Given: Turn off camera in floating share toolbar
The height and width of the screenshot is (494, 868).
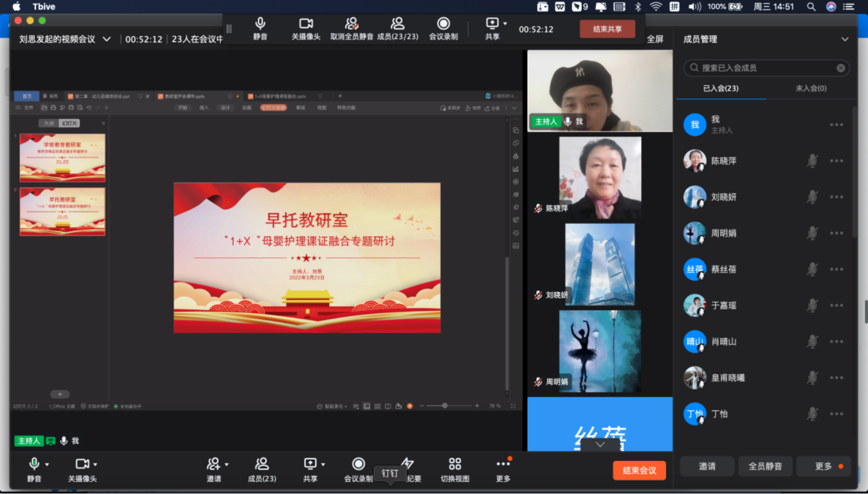Looking at the screenshot, I should (306, 29).
